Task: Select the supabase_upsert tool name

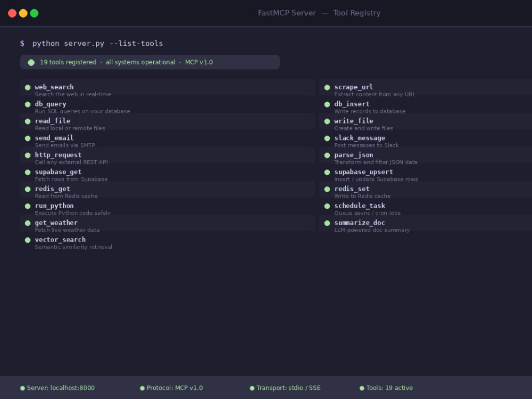Action: 363,172
